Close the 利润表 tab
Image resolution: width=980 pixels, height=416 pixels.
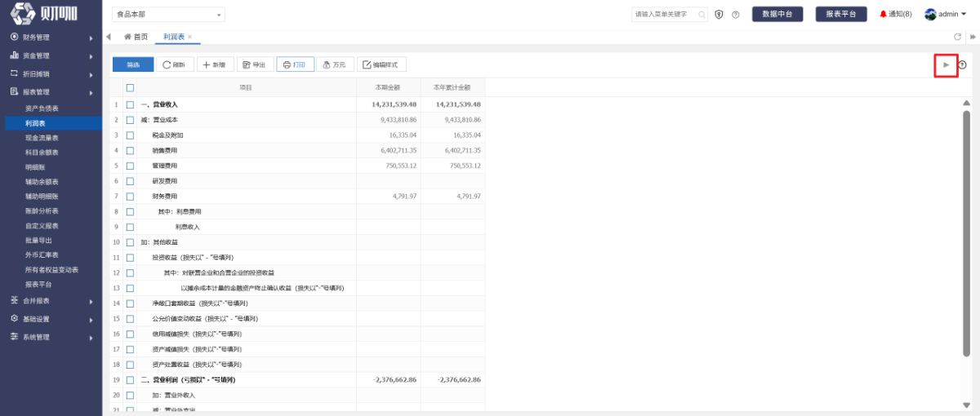click(x=190, y=38)
